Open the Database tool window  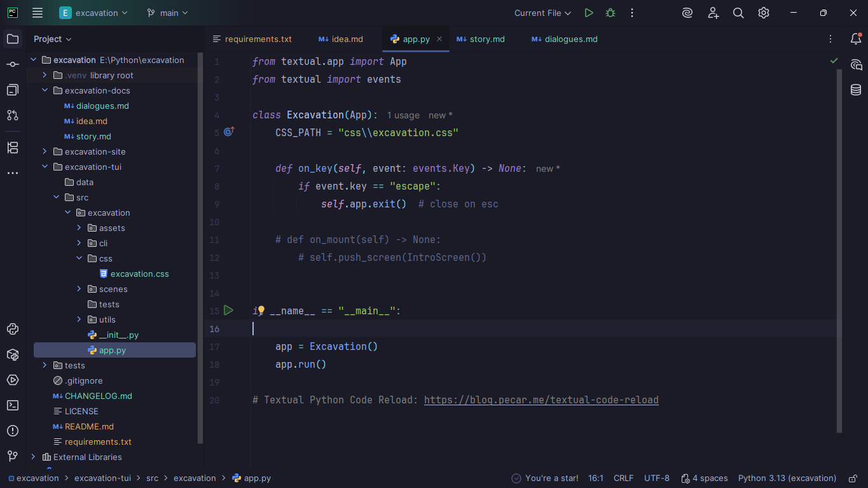click(x=856, y=90)
